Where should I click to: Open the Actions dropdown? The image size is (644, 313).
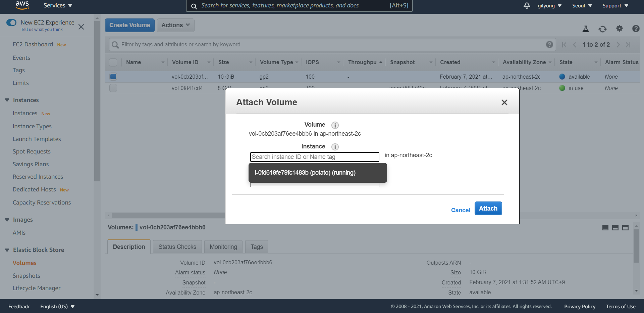click(x=175, y=25)
